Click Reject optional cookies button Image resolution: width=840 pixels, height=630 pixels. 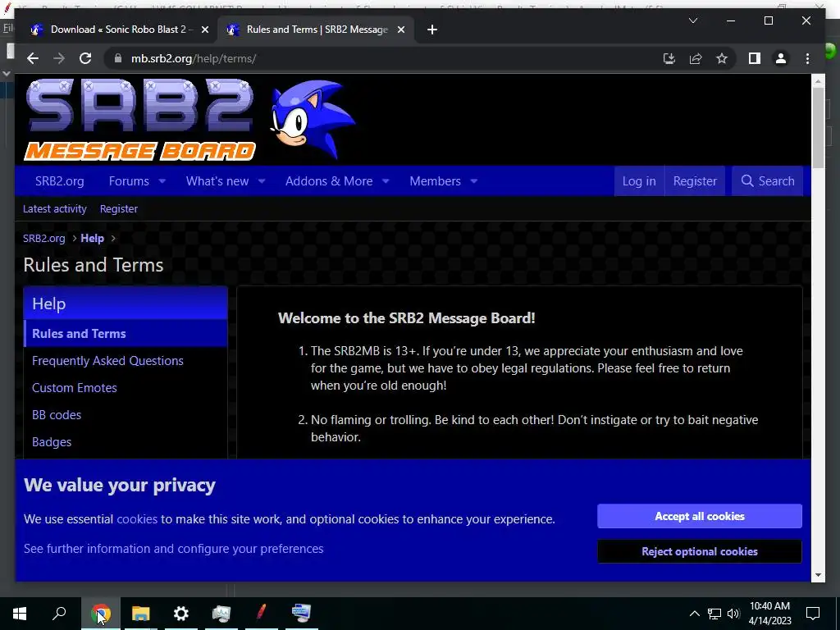pos(700,551)
